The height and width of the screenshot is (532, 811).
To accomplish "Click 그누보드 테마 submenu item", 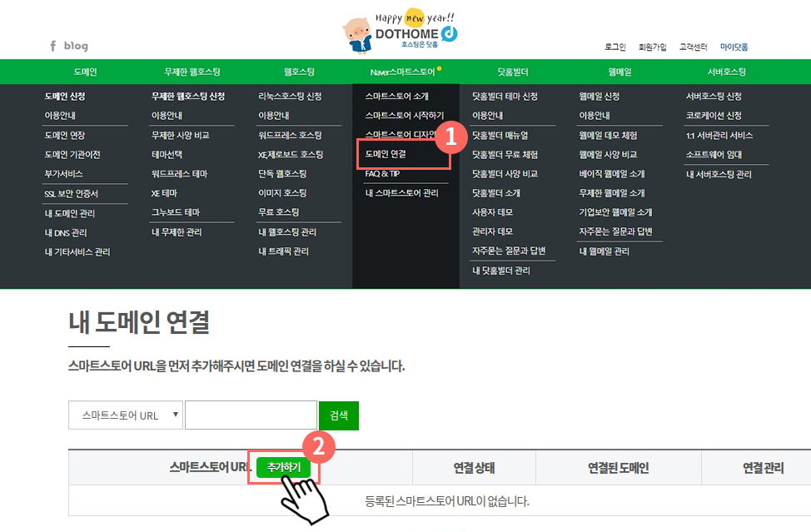I will [176, 212].
